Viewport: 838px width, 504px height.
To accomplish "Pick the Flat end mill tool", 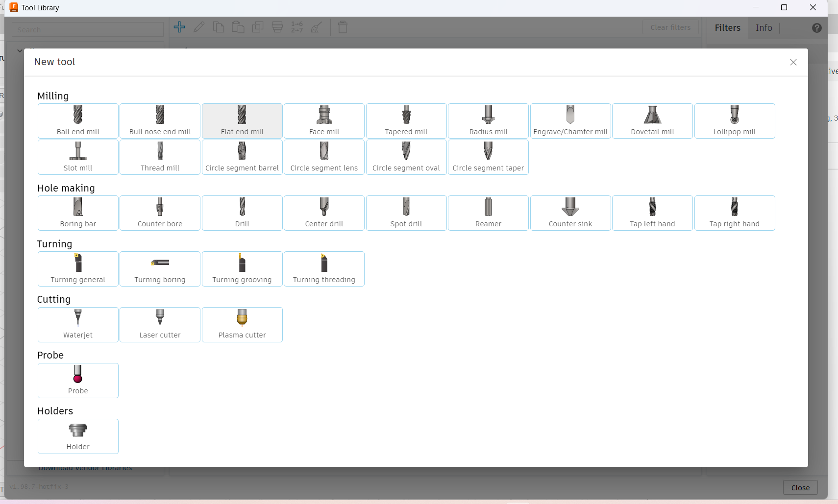I will (x=242, y=121).
